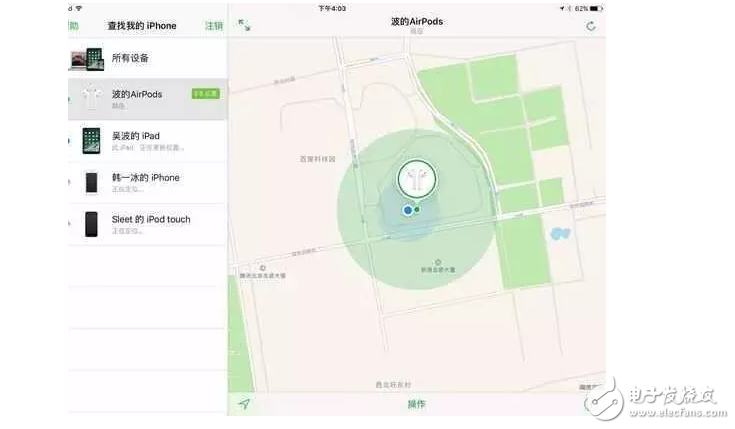Open the 操作 actions button
Screen dimensions: 735x429
point(416,404)
